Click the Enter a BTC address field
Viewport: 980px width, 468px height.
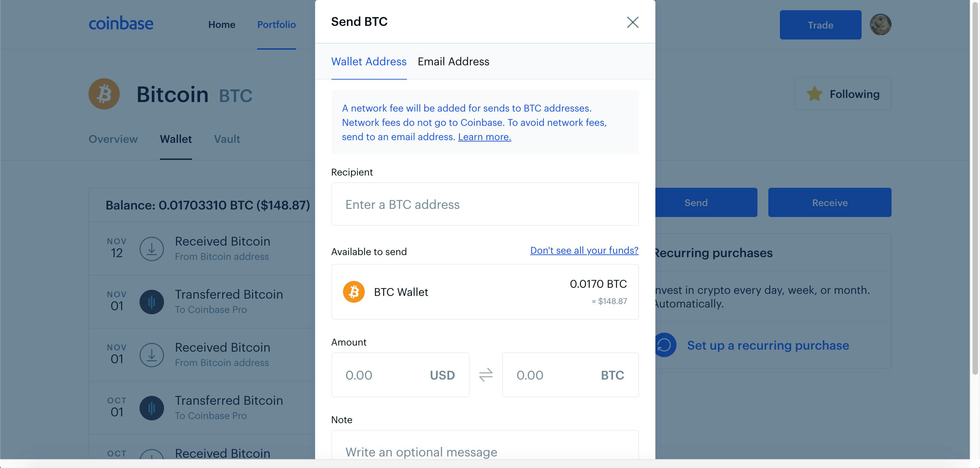tap(485, 204)
